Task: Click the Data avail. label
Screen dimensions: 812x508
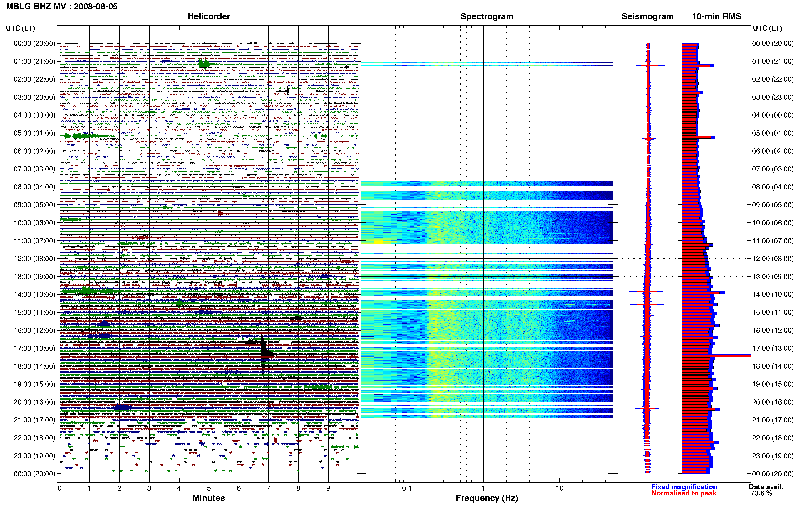Action: pyautogui.click(x=766, y=487)
